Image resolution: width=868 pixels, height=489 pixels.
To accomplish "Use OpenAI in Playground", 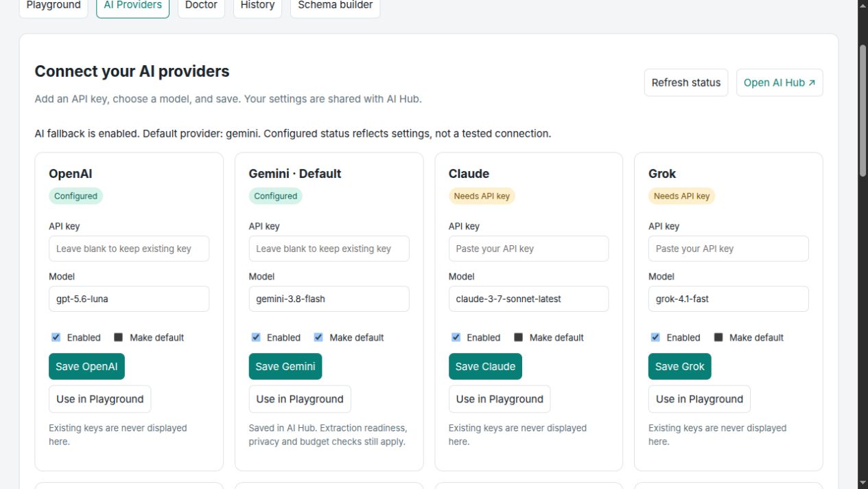I will (99, 399).
